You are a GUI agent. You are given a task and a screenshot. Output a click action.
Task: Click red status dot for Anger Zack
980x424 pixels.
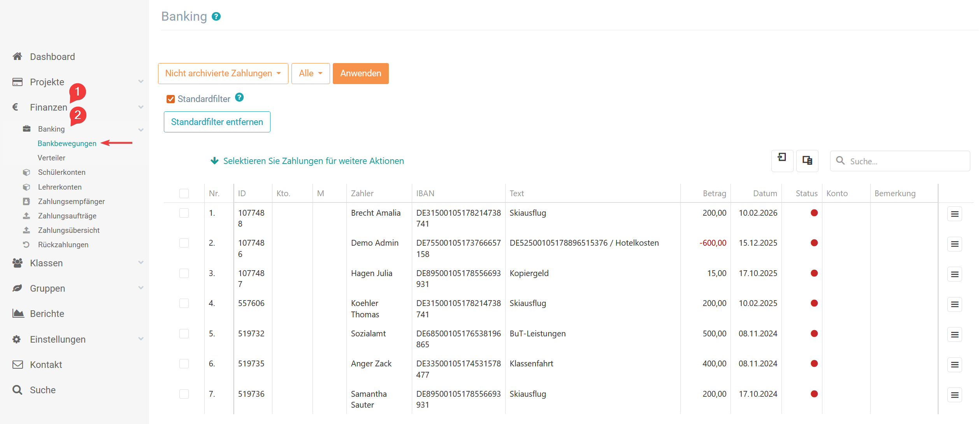(x=814, y=364)
